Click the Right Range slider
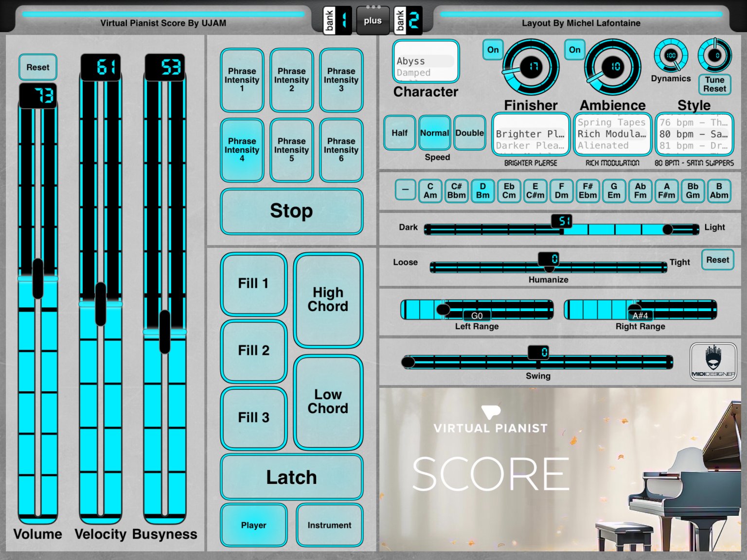 pyautogui.click(x=640, y=310)
